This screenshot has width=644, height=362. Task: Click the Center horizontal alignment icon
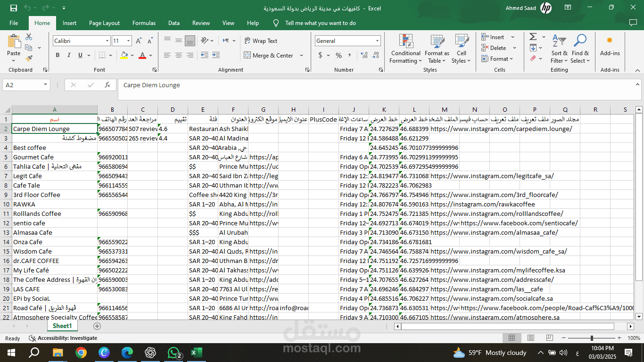pyautogui.click(x=178, y=55)
